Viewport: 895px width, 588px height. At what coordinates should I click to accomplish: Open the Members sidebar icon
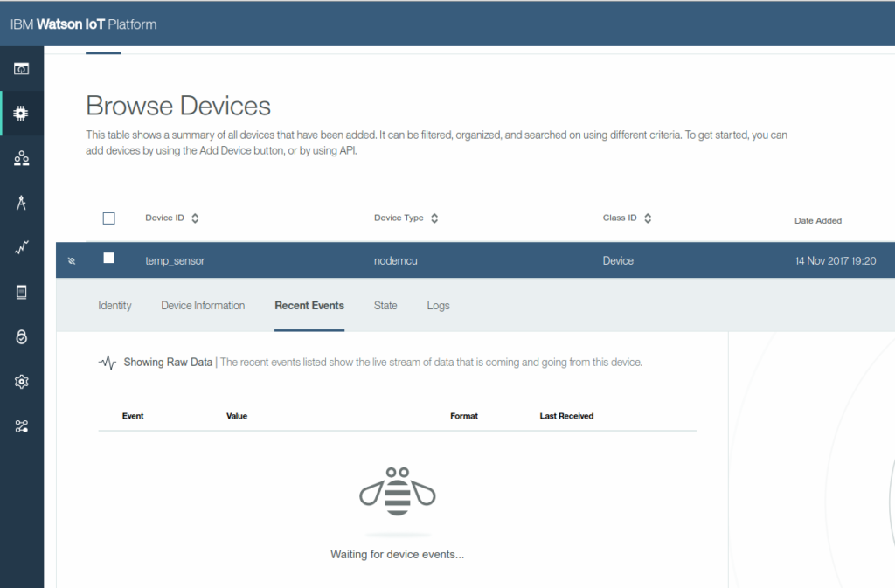tap(22, 158)
